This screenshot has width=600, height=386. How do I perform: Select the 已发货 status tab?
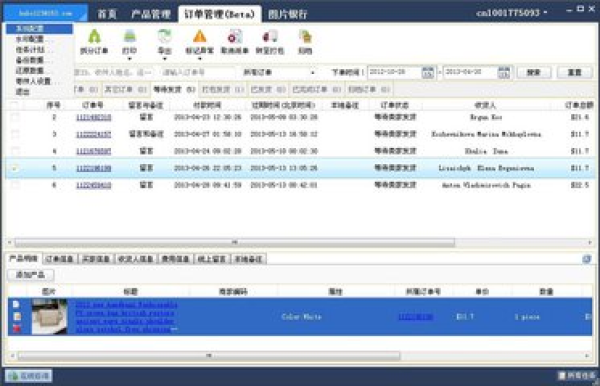(268, 90)
